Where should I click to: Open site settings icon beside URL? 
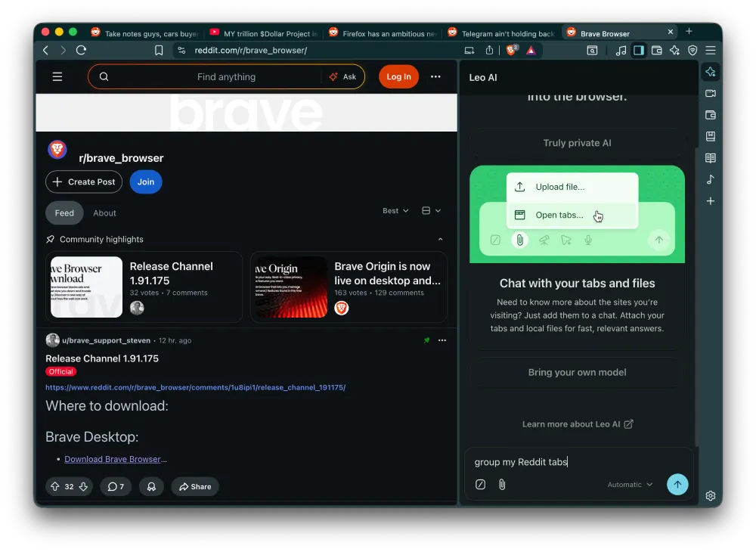181,50
